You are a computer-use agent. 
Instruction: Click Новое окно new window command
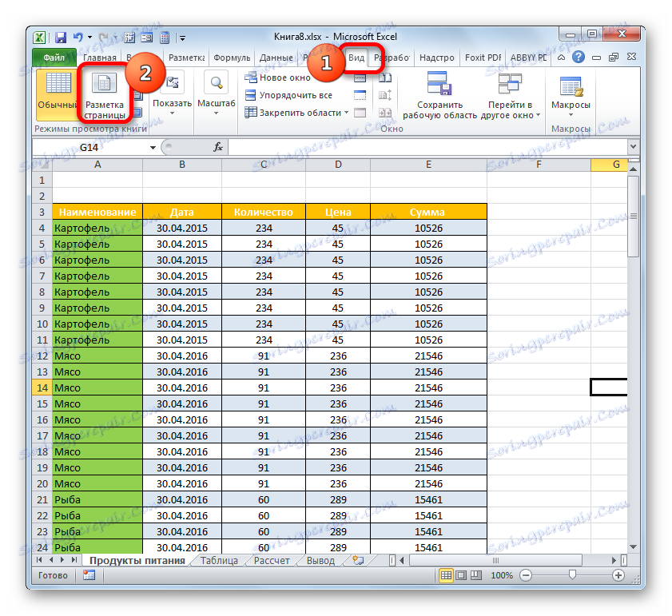coord(278,77)
